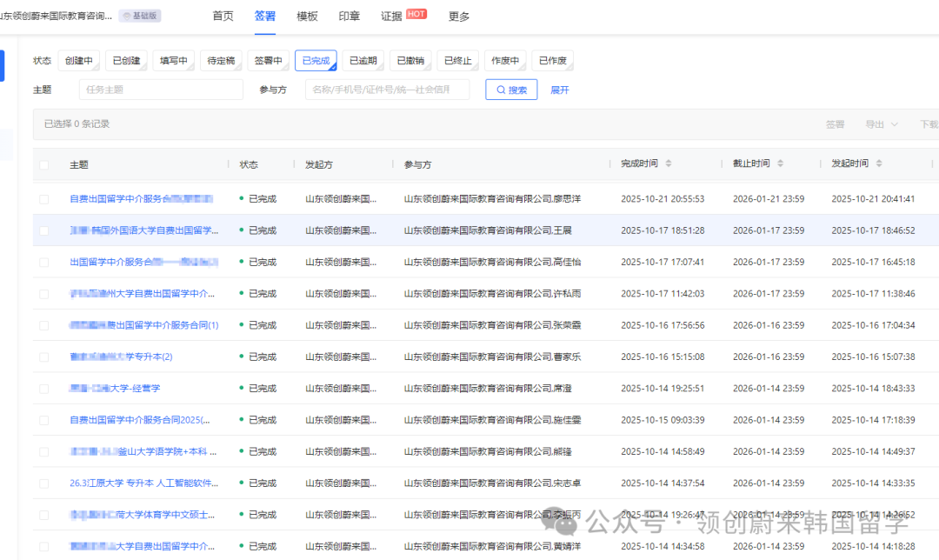Screen dimensions: 939x560
Task: Check the checkbox of the first contract row
Action: coord(43,198)
